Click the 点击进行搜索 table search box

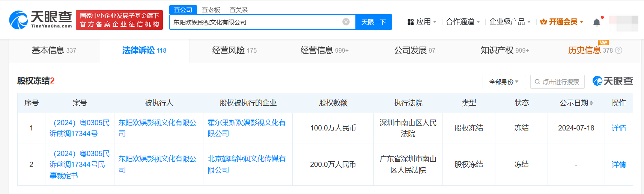point(557,82)
